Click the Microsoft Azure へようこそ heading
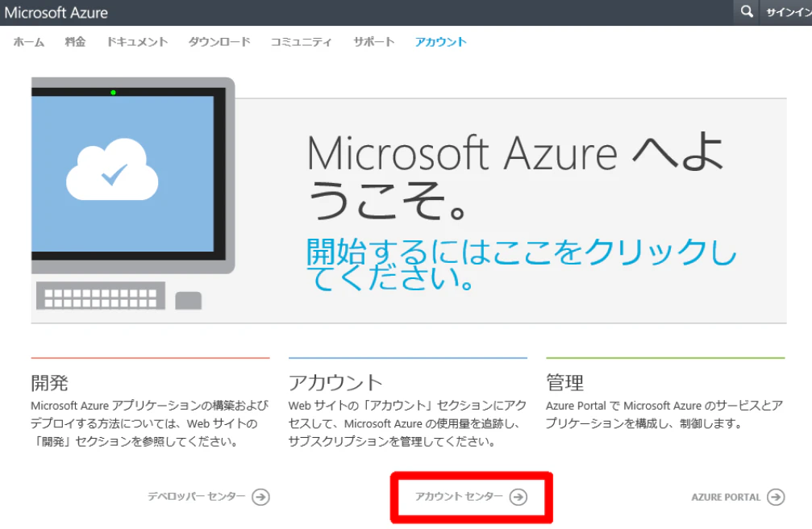Image resolution: width=812 pixels, height=529 pixels. point(515,177)
